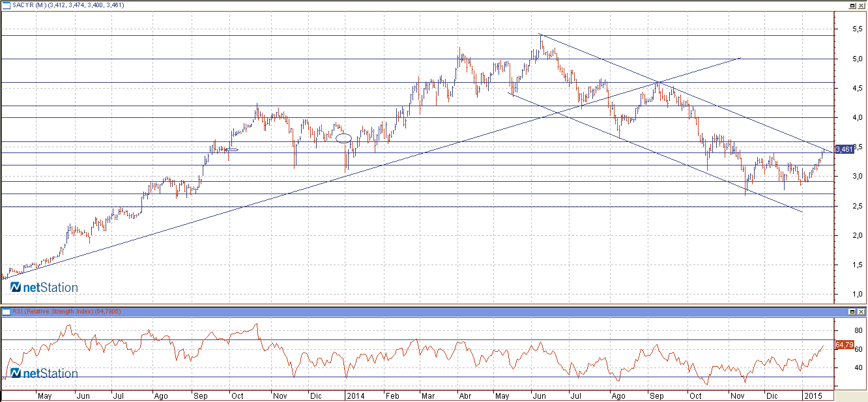Click the Abr label on time axis
This screenshot has width=868, height=402.
pos(465,395)
